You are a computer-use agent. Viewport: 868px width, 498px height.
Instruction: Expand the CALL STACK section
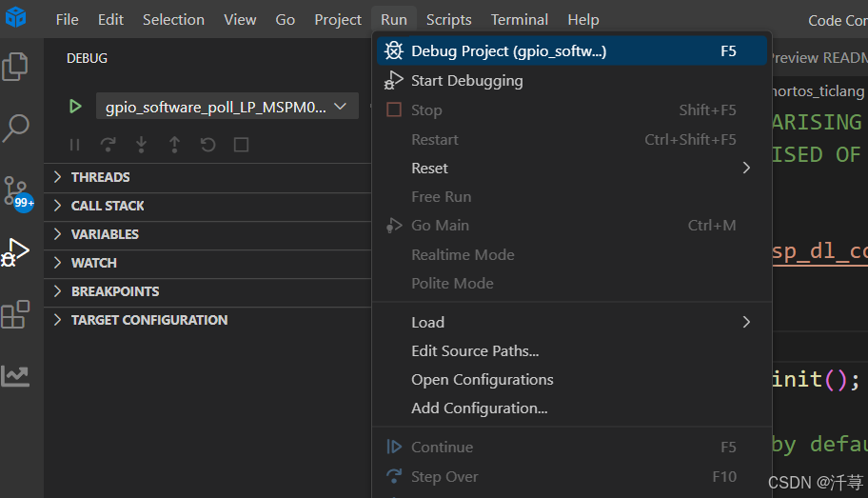[x=108, y=206]
